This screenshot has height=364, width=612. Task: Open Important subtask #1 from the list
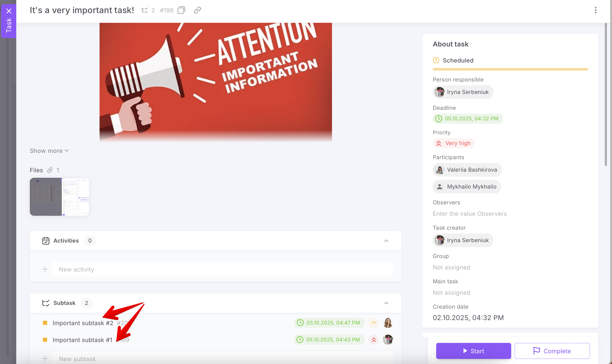(x=82, y=340)
